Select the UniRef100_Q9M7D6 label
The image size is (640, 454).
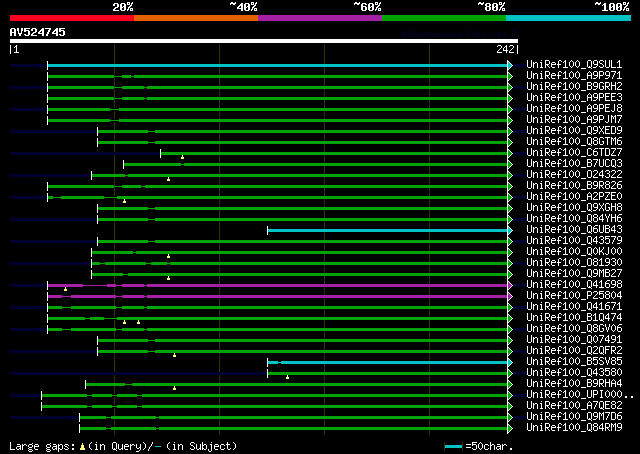[574, 417]
